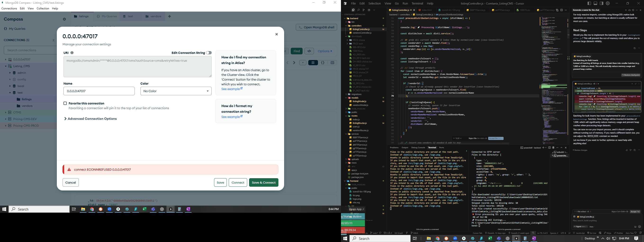This screenshot has width=644, height=242.
Task: Expand the local database node
Action: click(10, 86)
